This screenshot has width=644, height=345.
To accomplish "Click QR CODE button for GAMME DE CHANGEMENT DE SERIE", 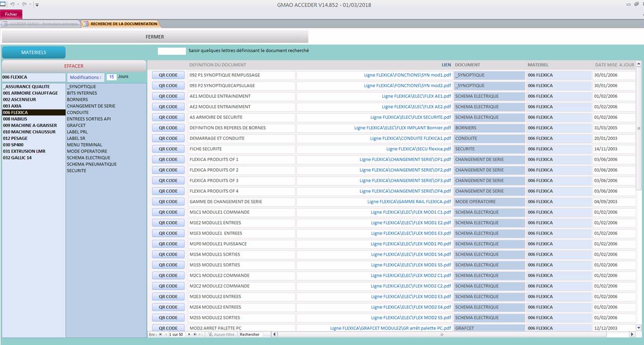I will pyautogui.click(x=168, y=201).
